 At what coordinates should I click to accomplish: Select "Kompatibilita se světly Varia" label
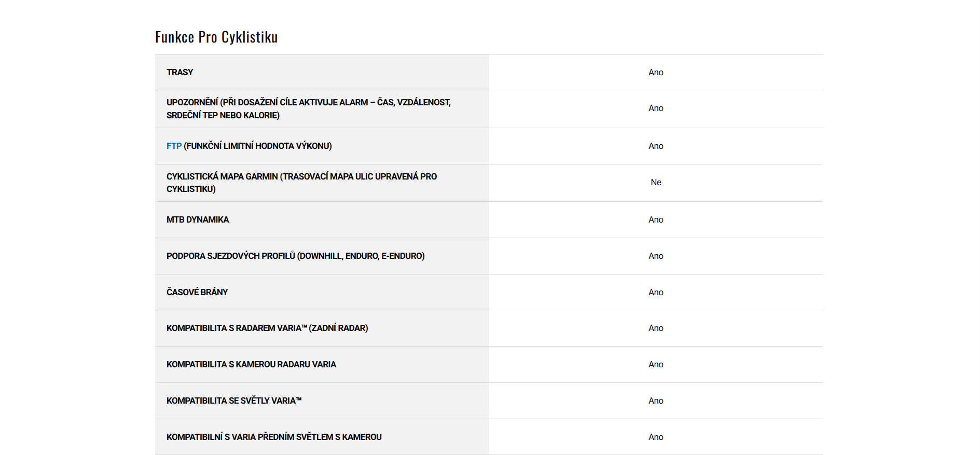(234, 401)
